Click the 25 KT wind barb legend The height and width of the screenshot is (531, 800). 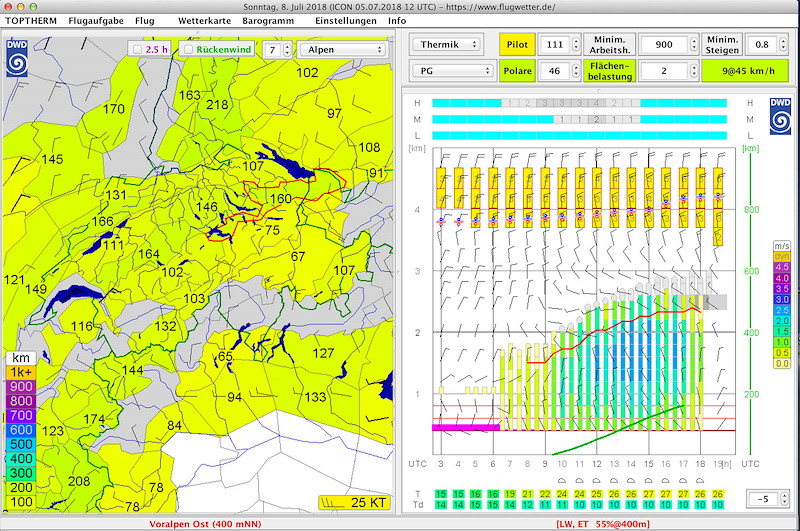[x=355, y=502]
